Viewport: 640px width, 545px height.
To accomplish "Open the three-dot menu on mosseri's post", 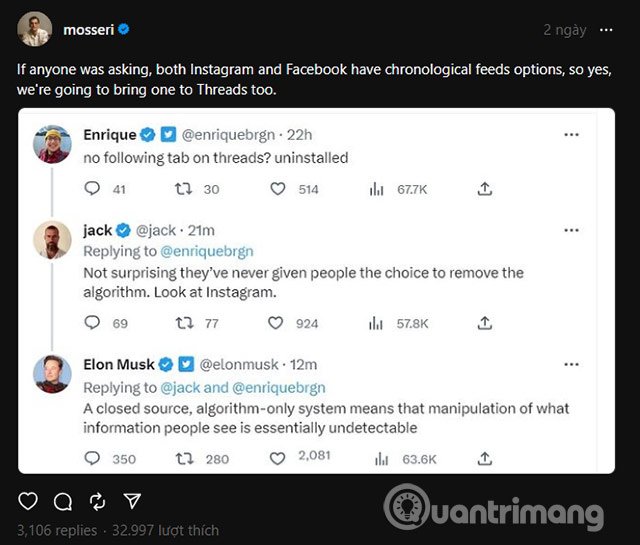I will pos(606,30).
